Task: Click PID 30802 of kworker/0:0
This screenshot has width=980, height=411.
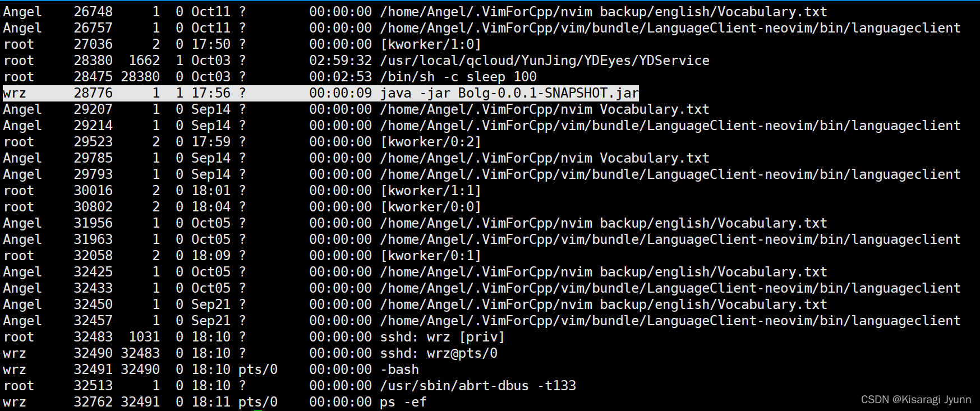Action: coord(93,207)
